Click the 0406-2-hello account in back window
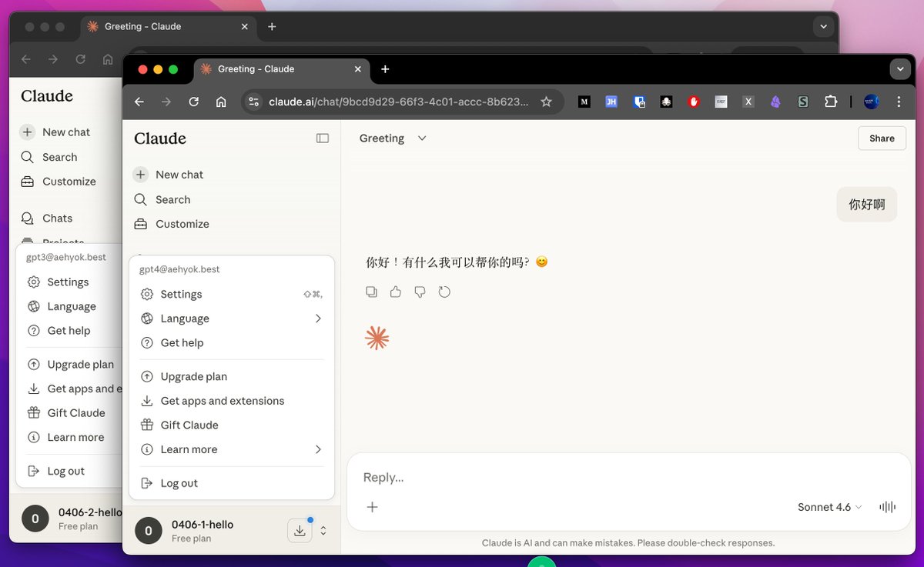 71,519
